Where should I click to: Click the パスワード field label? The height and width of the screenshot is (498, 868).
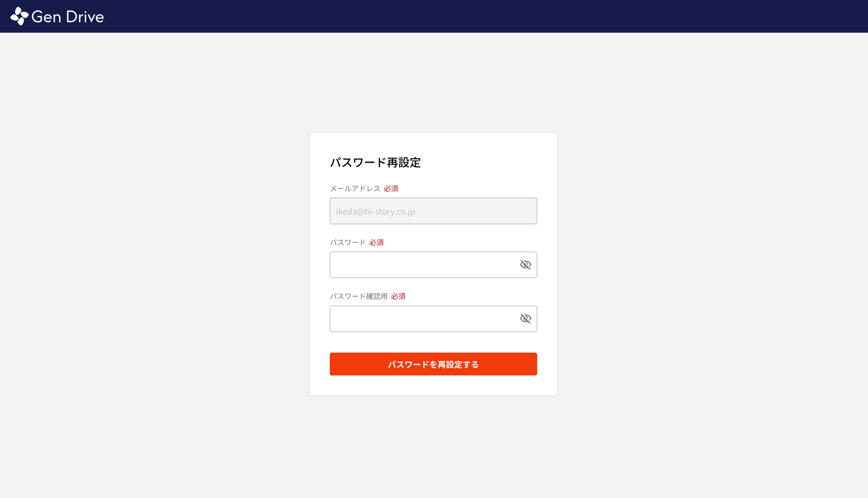point(348,242)
